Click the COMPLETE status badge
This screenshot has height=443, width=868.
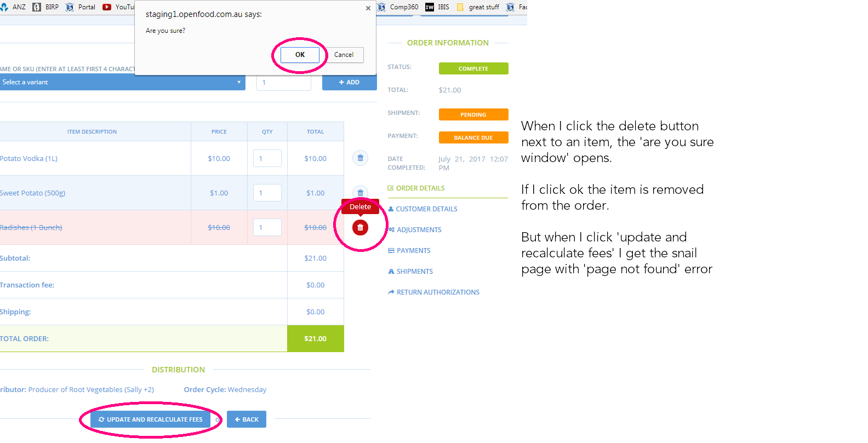tap(473, 68)
